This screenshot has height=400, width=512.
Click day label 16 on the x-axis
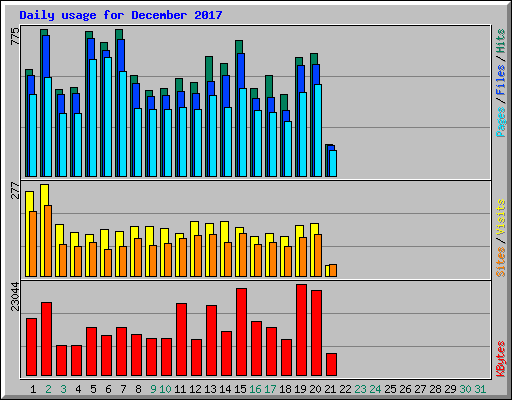coord(255,389)
